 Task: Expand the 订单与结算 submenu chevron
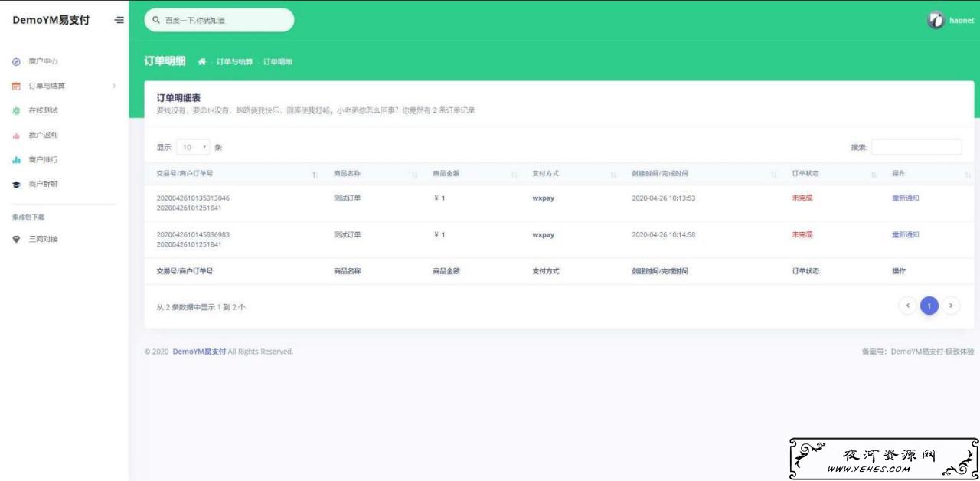[113, 86]
